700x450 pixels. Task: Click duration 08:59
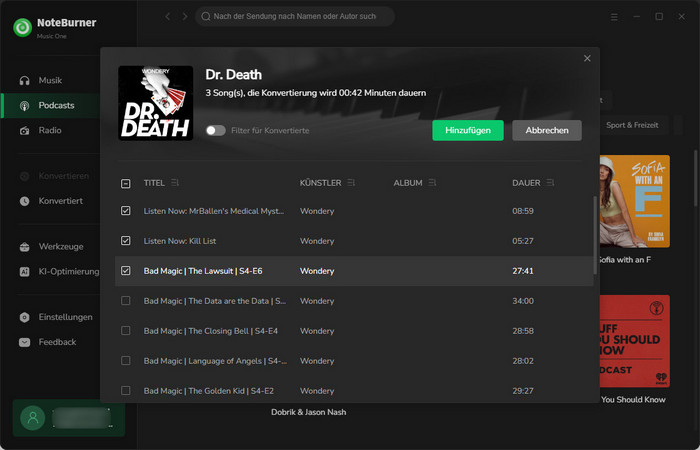pos(523,211)
